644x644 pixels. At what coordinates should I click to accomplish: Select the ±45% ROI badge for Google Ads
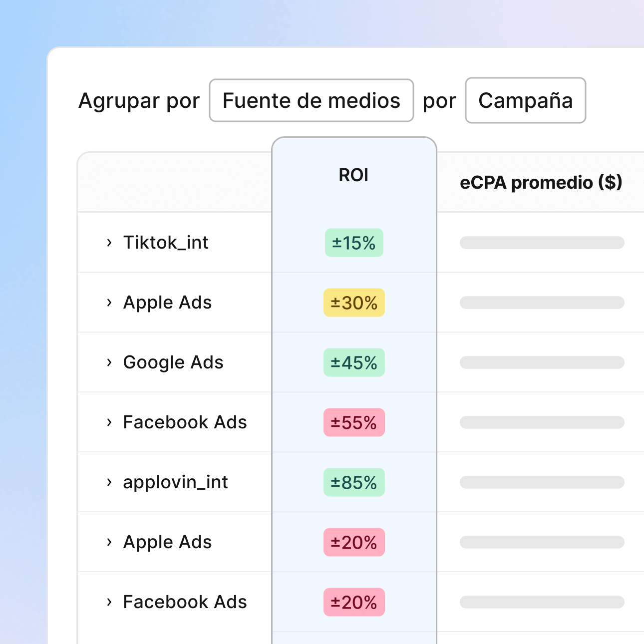354,363
